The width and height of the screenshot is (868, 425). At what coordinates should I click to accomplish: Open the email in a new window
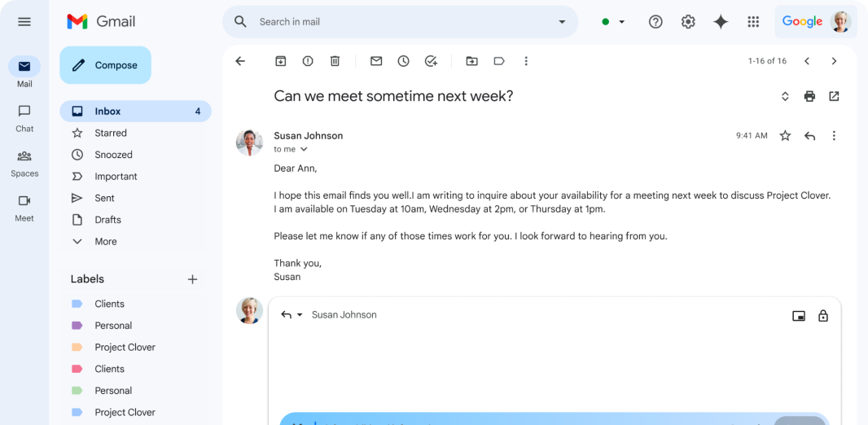pyautogui.click(x=835, y=96)
